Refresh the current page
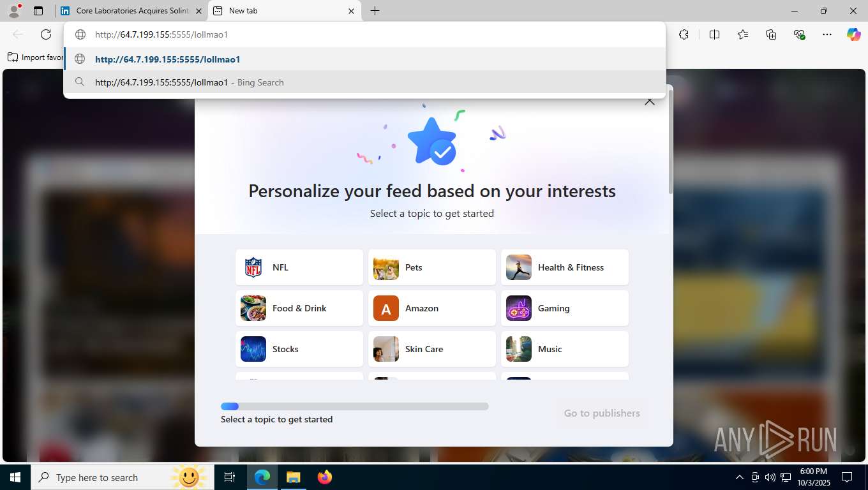 point(46,34)
